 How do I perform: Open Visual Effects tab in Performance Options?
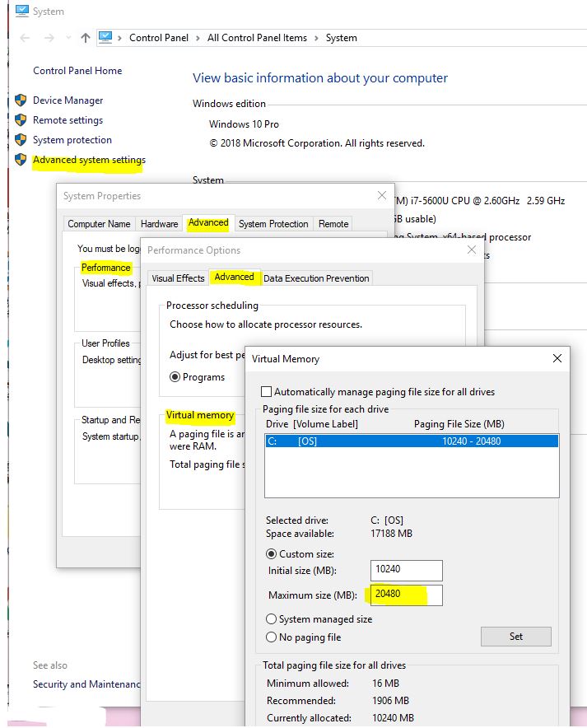point(178,278)
